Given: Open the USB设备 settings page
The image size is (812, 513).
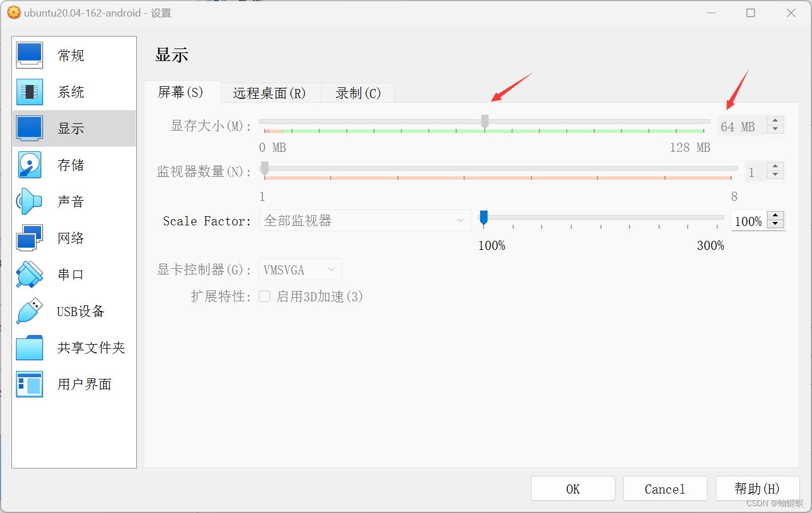Looking at the screenshot, I should pyautogui.click(x=71, y=311).
